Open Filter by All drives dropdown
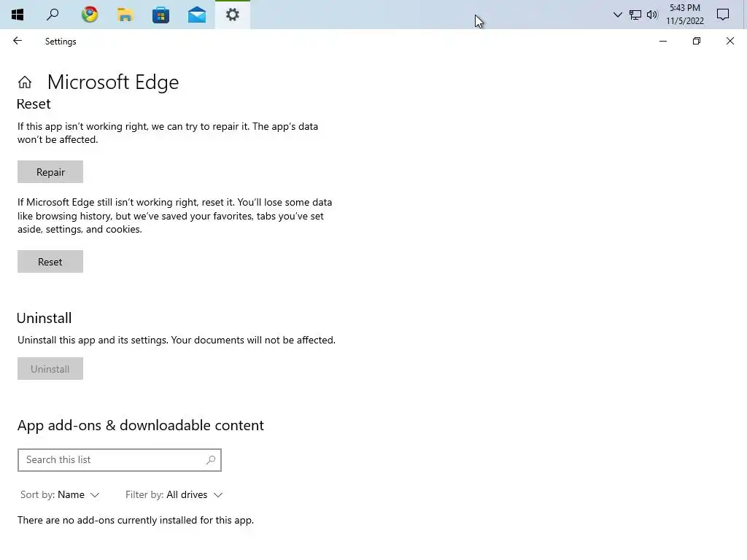Image resolution: width=747 pixels, height=560 pixels. pyautogui.click(x=174, y=495)
